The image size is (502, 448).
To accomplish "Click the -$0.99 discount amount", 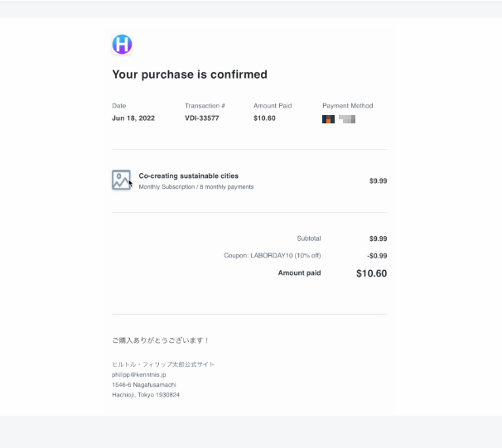I will (x=377, y=256).
